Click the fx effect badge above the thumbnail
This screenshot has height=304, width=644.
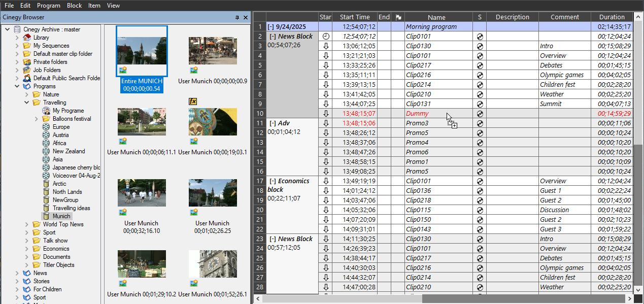(193, 101)
